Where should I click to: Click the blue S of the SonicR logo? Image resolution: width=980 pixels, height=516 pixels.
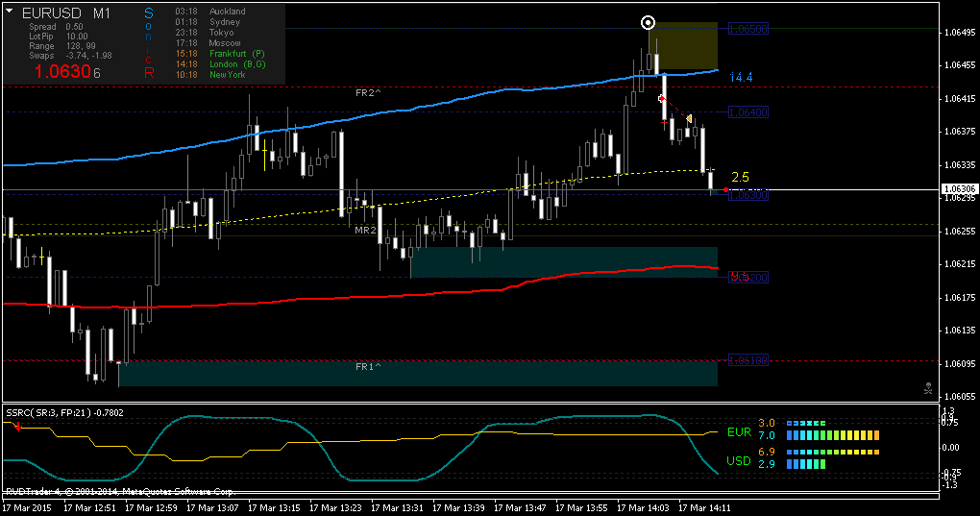tap(149, 13)
